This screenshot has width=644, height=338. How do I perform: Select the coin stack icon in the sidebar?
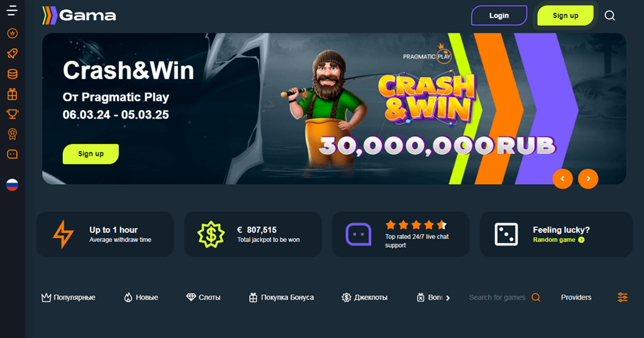point(13,74)
